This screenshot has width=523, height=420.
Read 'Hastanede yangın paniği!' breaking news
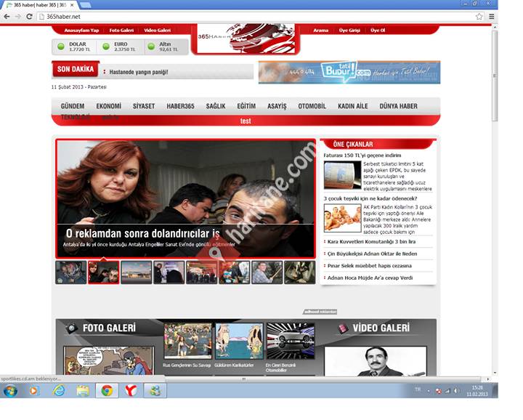point(138,72)
